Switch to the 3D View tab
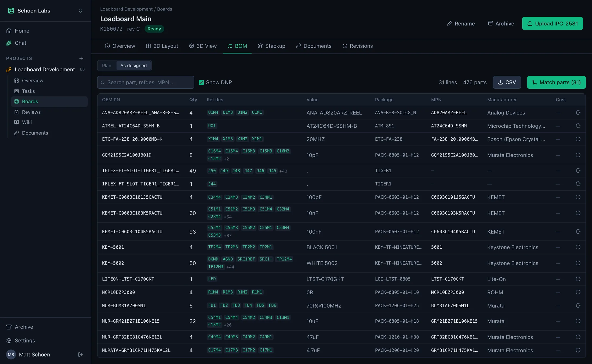Screen dimensions: 592x364 tap(203, 46)
